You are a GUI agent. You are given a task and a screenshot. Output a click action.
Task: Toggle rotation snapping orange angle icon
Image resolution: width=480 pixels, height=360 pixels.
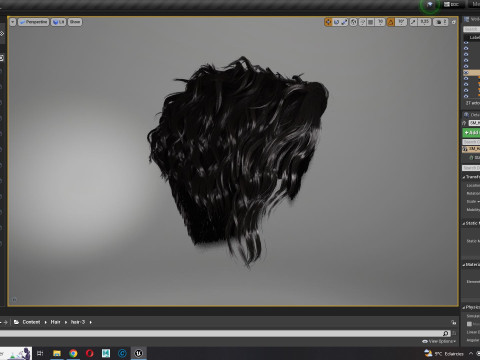(391, 22)
